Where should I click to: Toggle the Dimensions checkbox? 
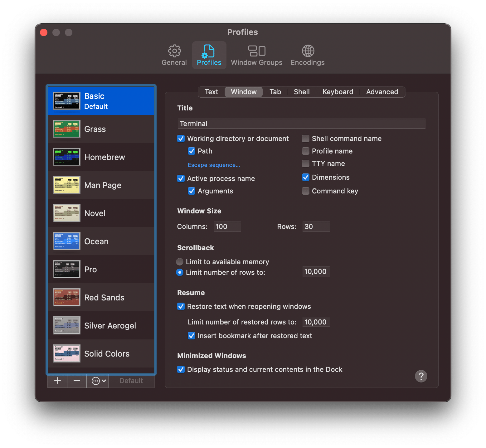click(305, 177)
